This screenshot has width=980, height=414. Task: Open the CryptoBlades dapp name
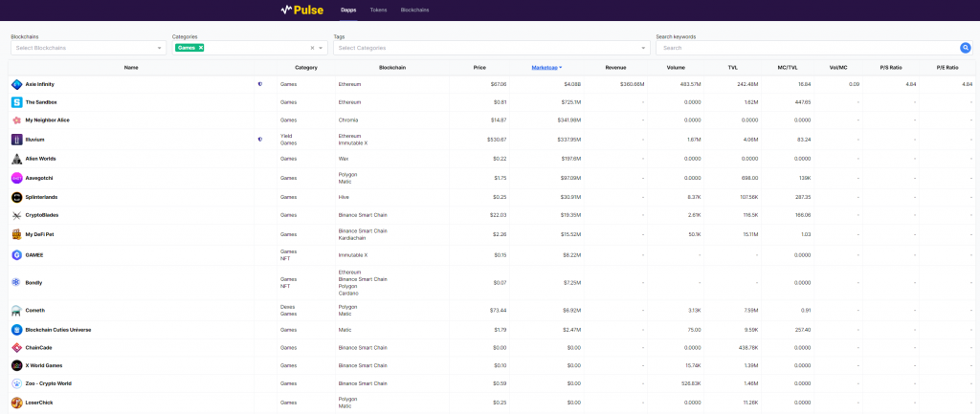(x=42, y=215)
